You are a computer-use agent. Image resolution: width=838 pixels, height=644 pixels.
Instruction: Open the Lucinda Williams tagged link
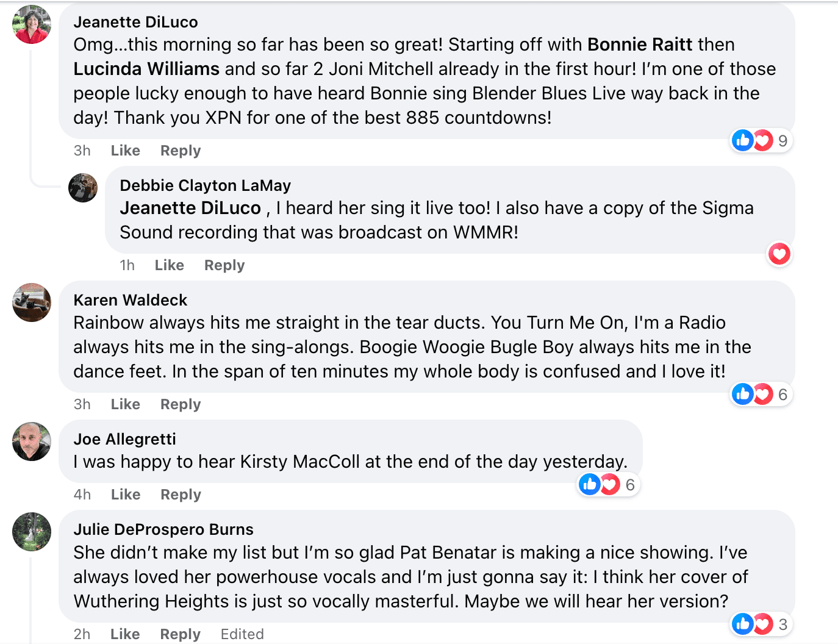(x=146, y=69)
